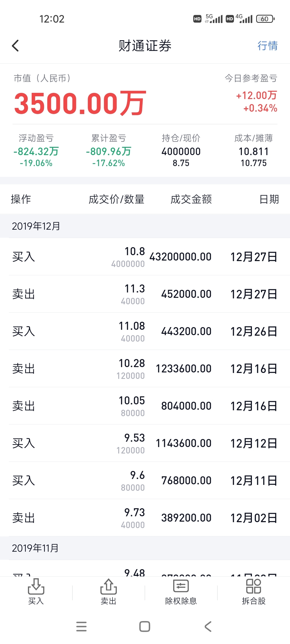
Task: Tap the 累计盈亏 label
Action: [108, 138]
